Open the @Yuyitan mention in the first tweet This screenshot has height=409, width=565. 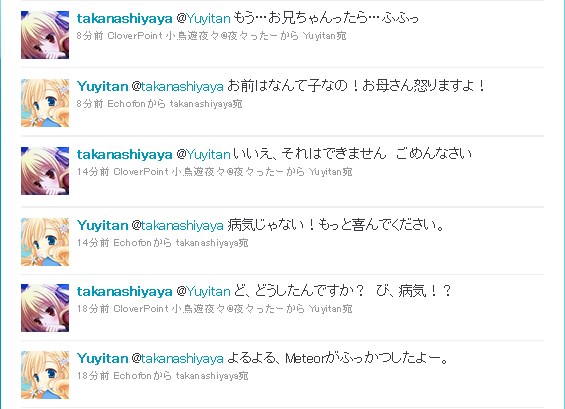[x=203, y=18]
